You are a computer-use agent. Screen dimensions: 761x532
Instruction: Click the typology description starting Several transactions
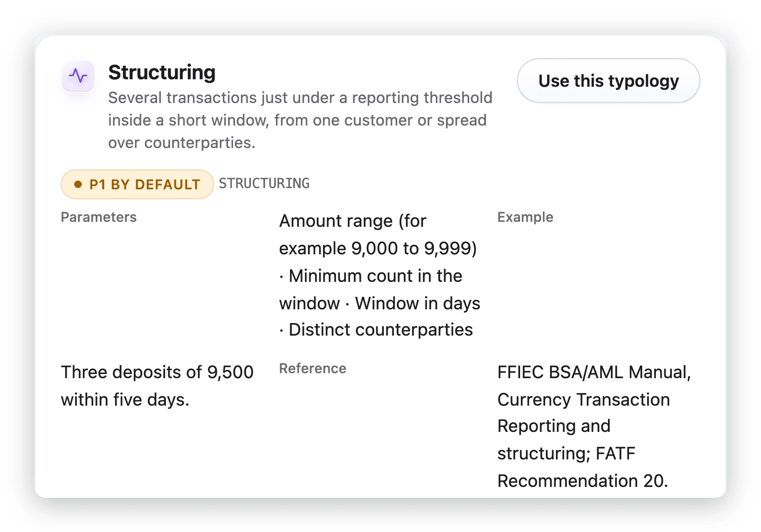point(300,120)
